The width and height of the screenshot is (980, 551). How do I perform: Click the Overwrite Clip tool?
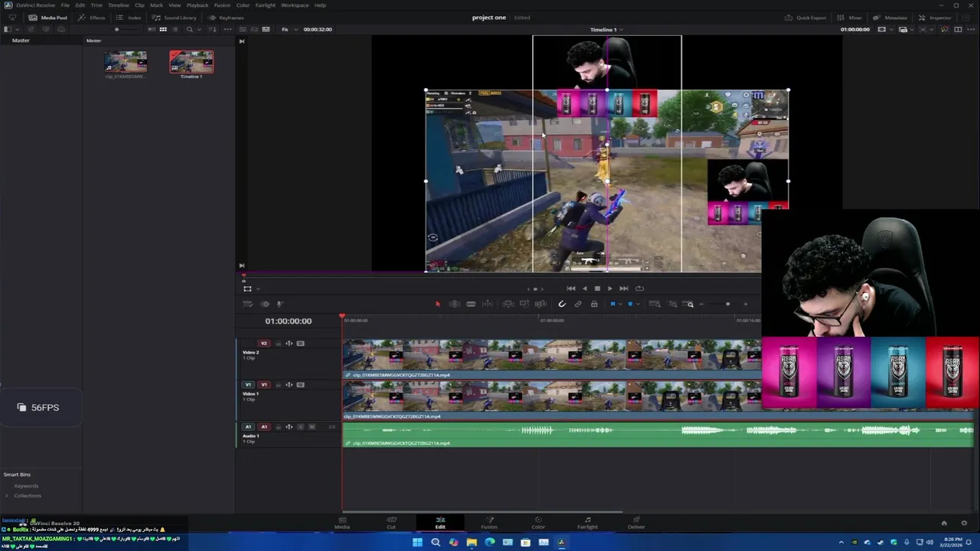pos(524,304)
